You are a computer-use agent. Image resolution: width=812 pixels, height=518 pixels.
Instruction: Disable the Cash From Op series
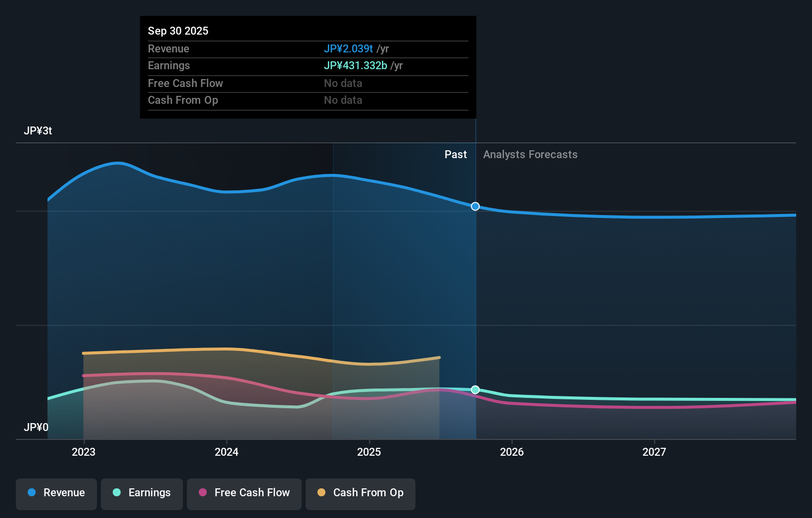point(361,493)
